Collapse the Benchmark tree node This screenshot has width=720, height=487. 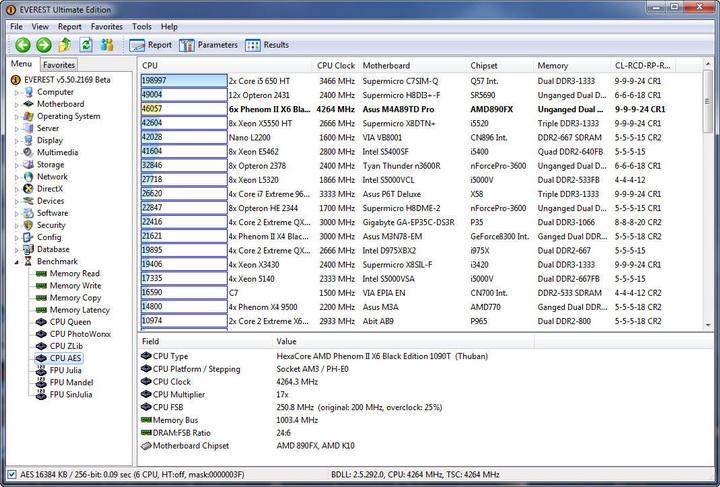click(17, 262)
